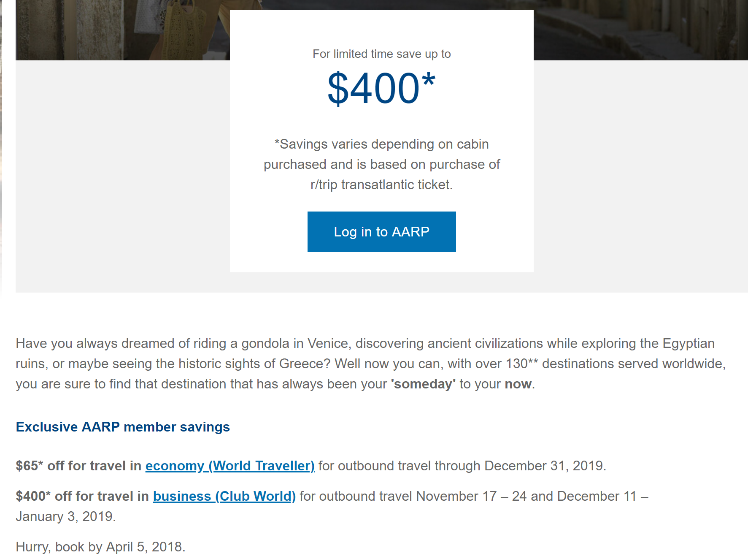Click the 'r/trip transatlantic ticket' disclaimer line
756x559 pixels.
point(381,185)
